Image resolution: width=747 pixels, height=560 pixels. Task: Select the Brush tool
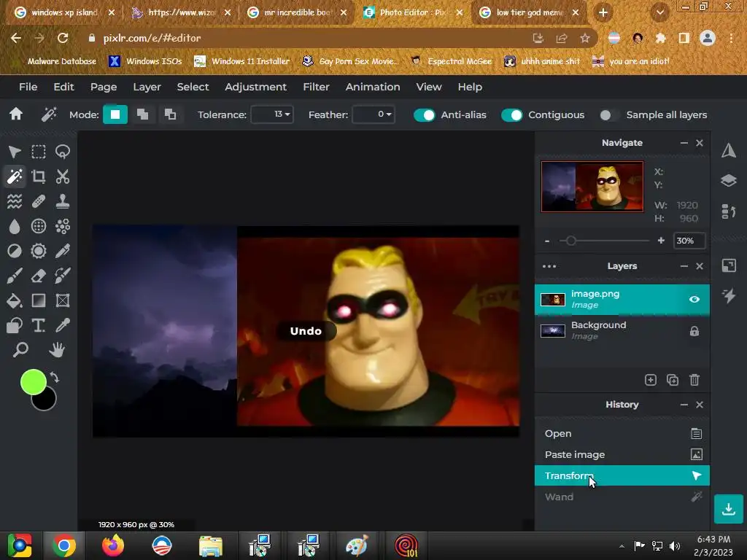tap(15, 276)
